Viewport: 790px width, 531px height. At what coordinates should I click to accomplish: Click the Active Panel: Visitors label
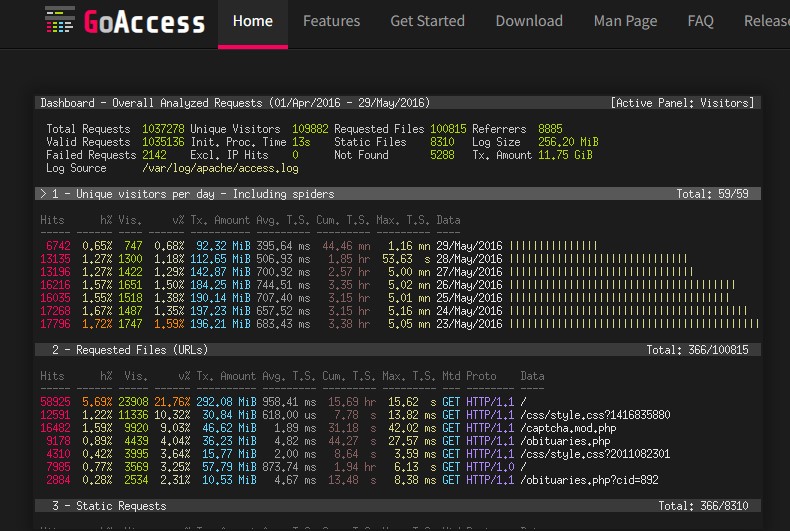tap(682, 103)
